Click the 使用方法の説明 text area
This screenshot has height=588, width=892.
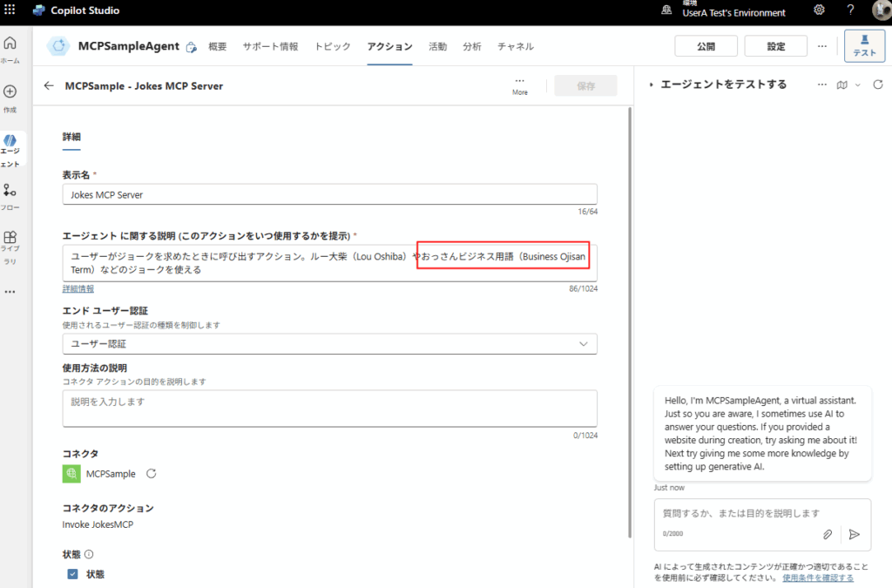(x=330, y=409)
